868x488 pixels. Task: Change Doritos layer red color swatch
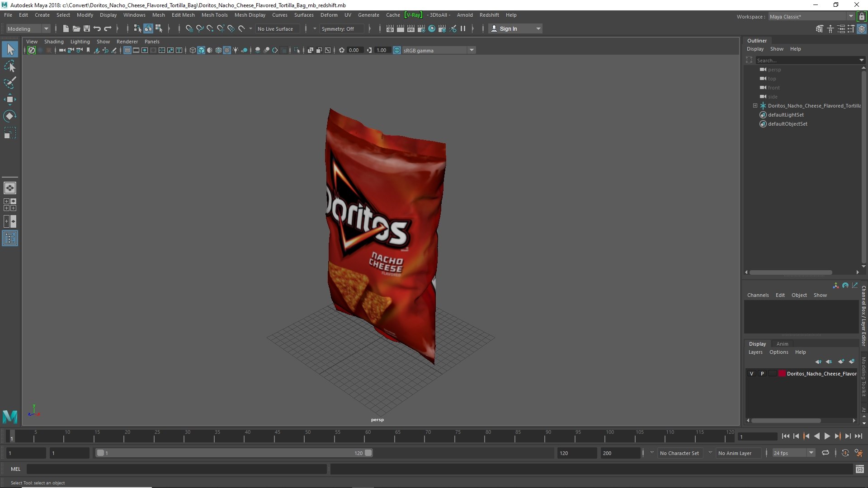pos(782,374)
